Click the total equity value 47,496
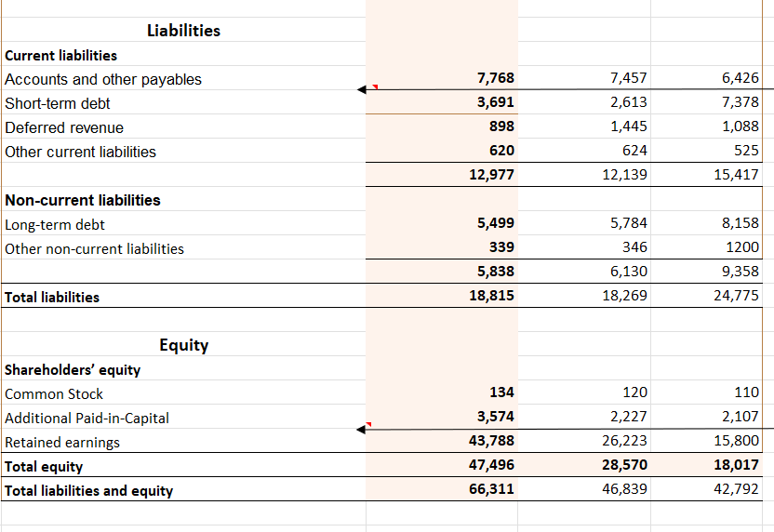Image resolution: width=774 pixels, height=532 pixels. tap(442, 465)
